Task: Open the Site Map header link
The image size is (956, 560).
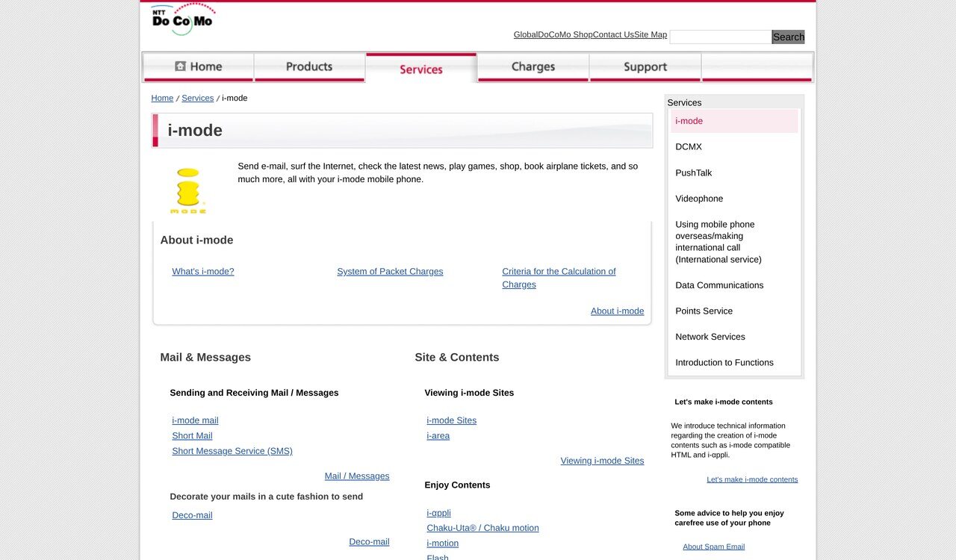Action: (651, 35)
